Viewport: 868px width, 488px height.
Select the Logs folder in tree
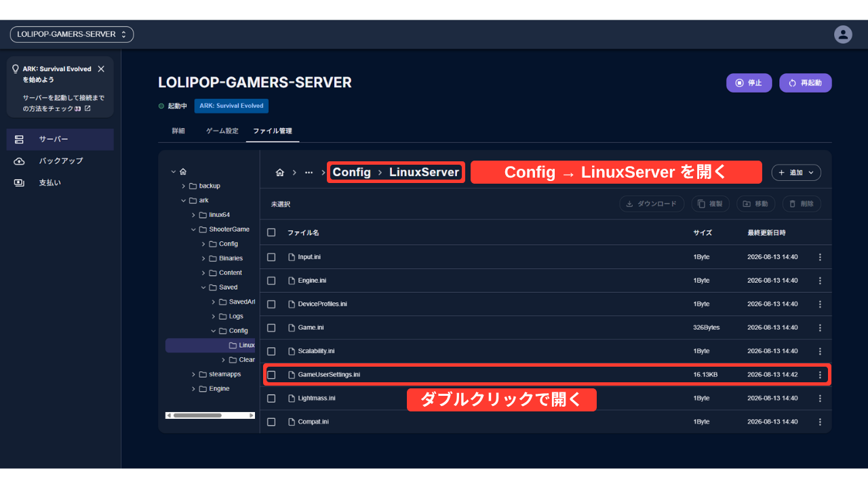(x=231, y=317)
